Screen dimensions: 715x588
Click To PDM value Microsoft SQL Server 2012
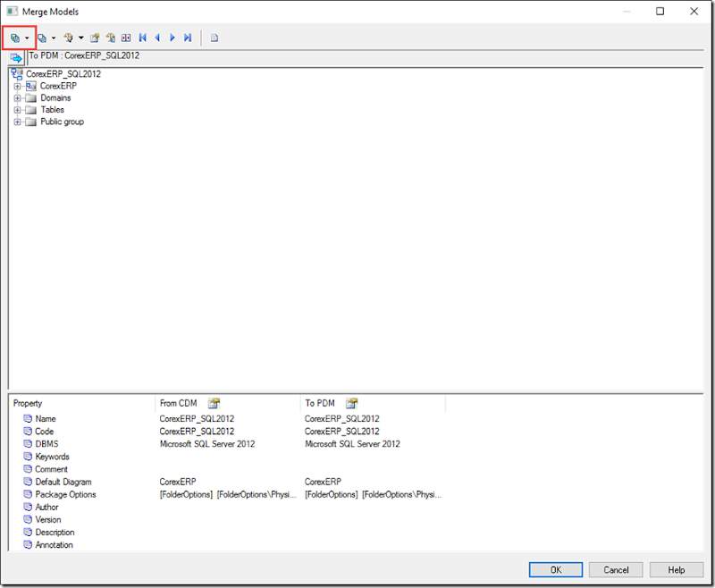click(x=352, y=444)
